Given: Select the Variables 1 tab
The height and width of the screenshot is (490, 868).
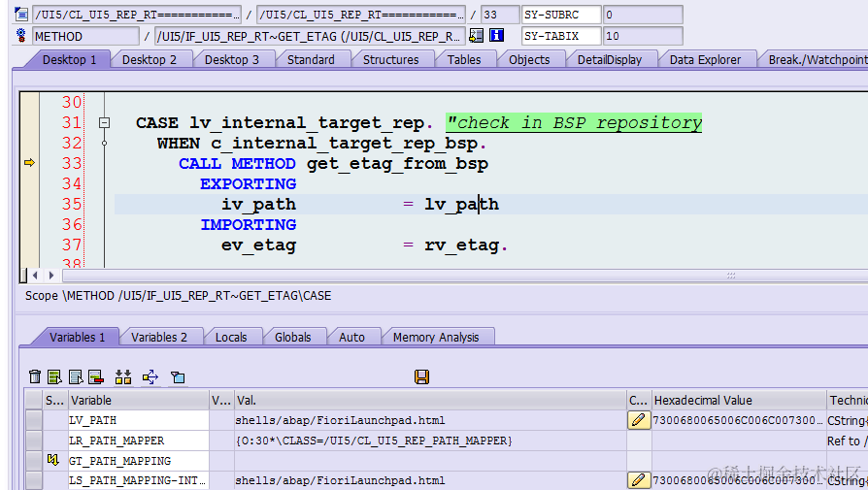Looking at the screenshot, I should click(x=77, y=338).
